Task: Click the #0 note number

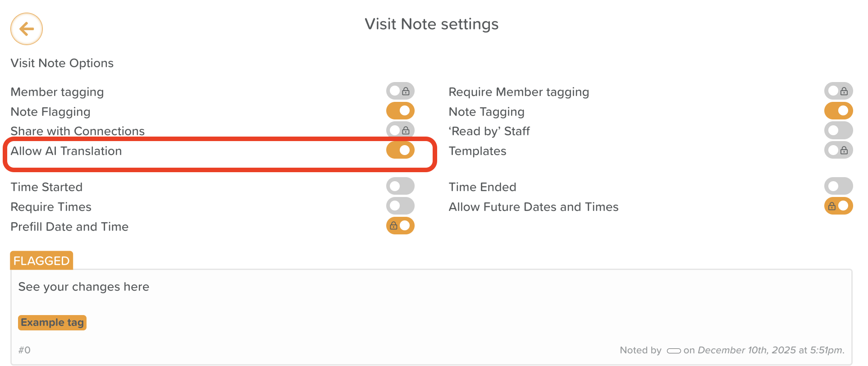Action: 24,350
